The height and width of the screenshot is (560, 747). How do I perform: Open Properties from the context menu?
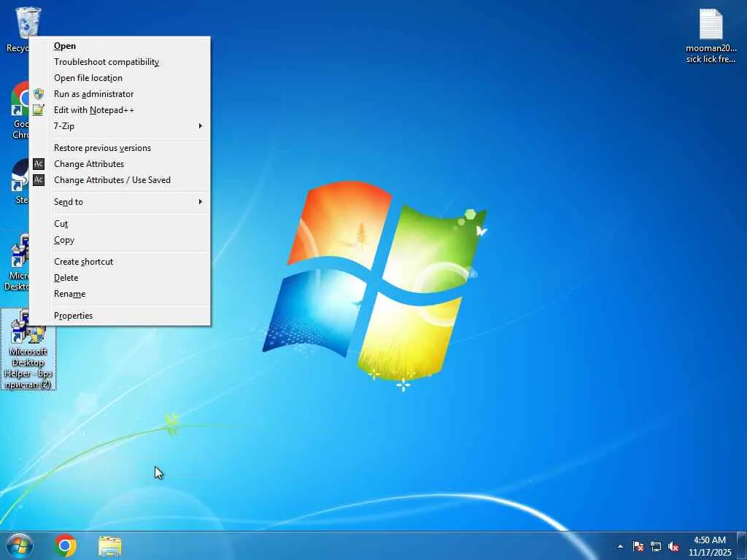[120, 315]
